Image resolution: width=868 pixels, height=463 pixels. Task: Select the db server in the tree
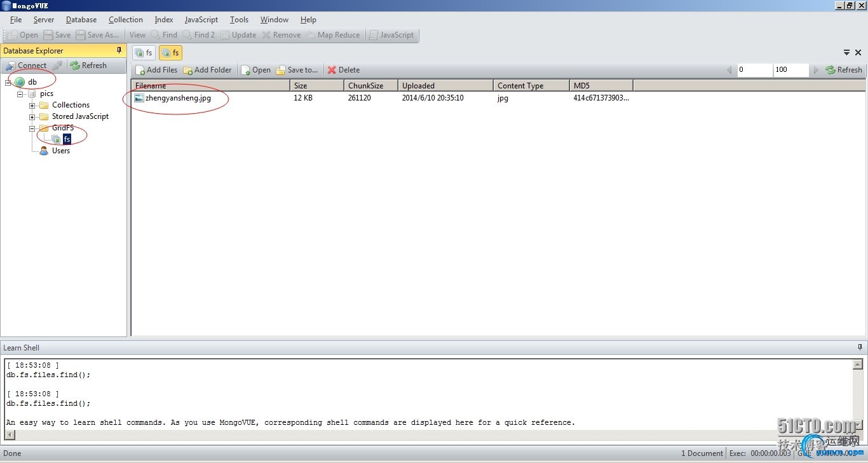coord(32,82)
